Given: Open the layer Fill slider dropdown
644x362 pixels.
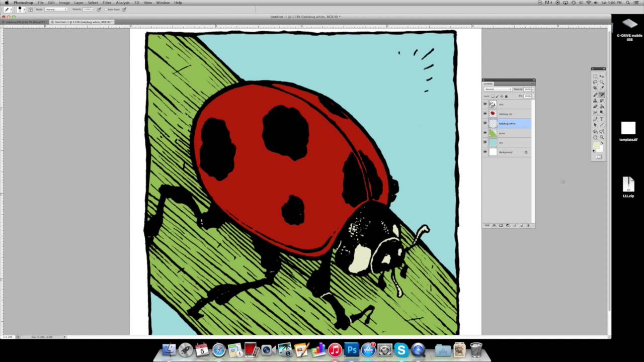Looking at the screenshot, I should point(533,96).
